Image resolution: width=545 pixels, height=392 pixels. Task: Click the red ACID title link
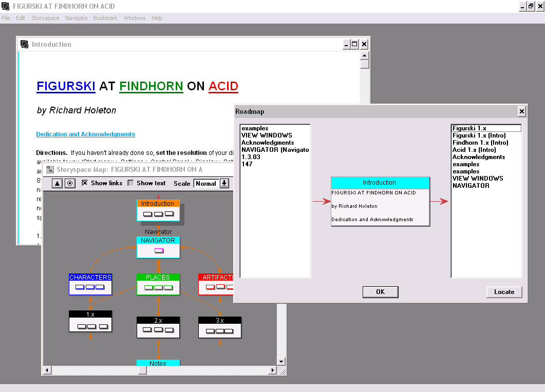point(223,86)
